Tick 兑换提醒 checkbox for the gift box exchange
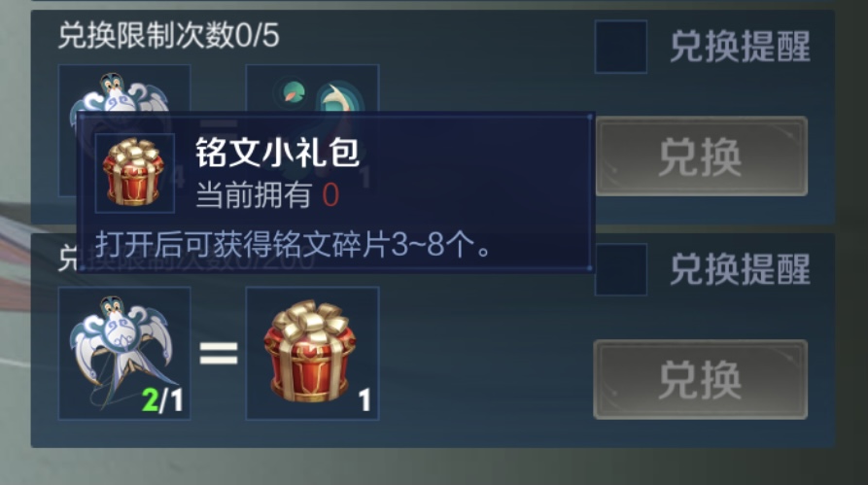Viewport: 868px width, 485px height. (x=620, y=269)
